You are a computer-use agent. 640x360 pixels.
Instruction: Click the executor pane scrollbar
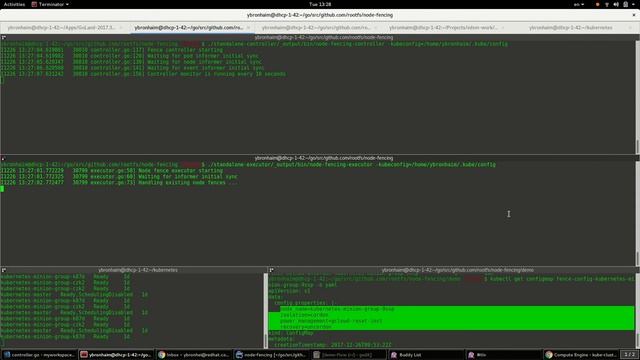pos(637,213)
